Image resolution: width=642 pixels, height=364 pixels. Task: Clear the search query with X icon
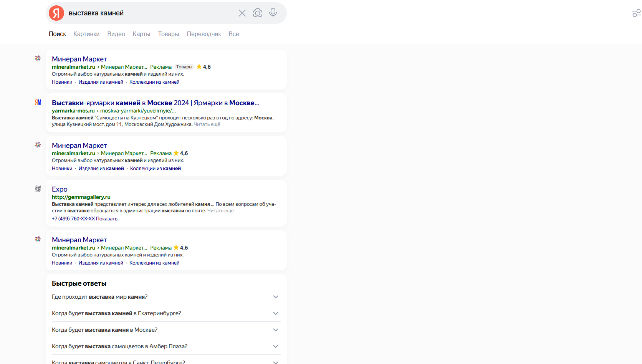(x=242, y=13)
